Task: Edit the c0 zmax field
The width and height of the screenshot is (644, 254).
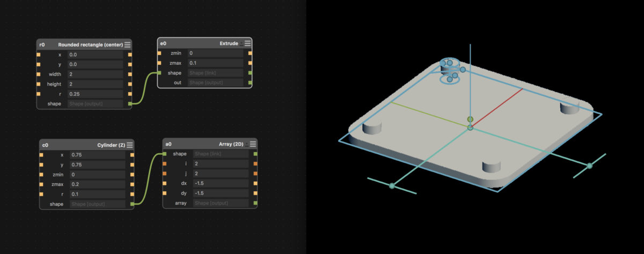Action: click(97, 184)
